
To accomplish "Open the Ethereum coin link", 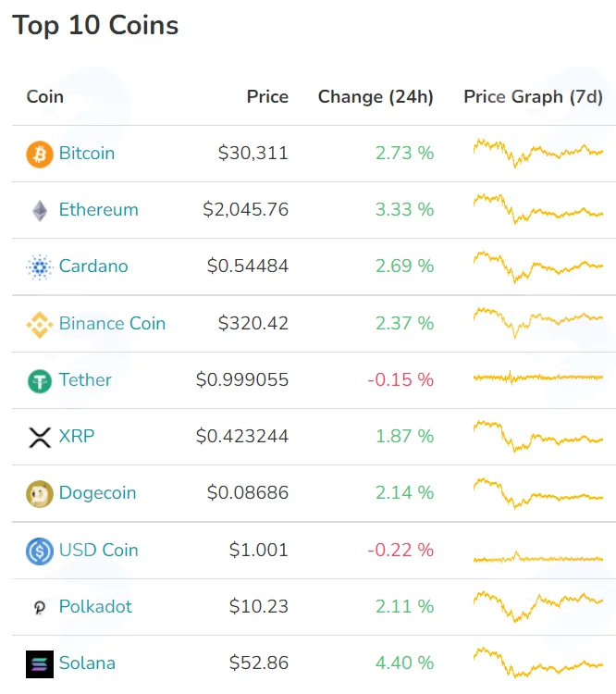I will (99, 209).
